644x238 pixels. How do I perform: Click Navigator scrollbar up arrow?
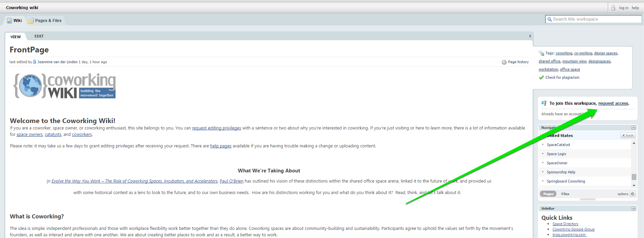point(634,143)
